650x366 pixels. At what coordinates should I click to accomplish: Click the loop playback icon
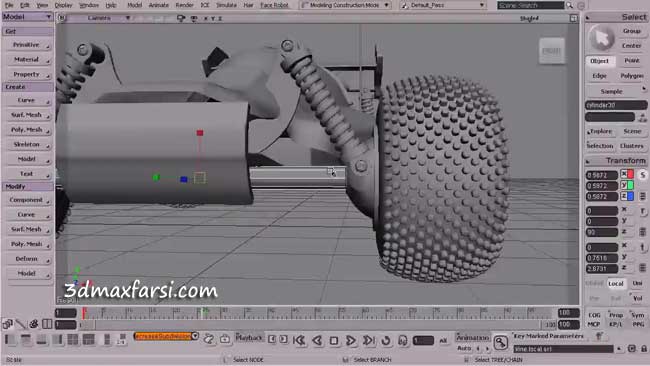pyautogui.click(x=386, y=340)
